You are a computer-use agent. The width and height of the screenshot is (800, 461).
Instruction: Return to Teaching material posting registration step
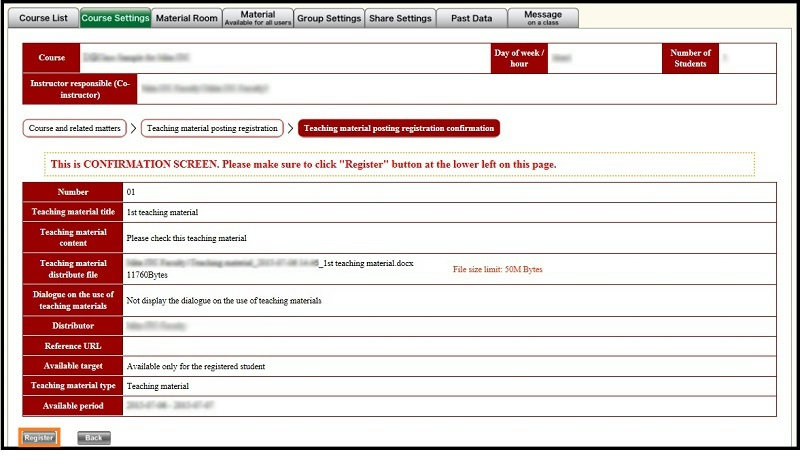(210, 128)
